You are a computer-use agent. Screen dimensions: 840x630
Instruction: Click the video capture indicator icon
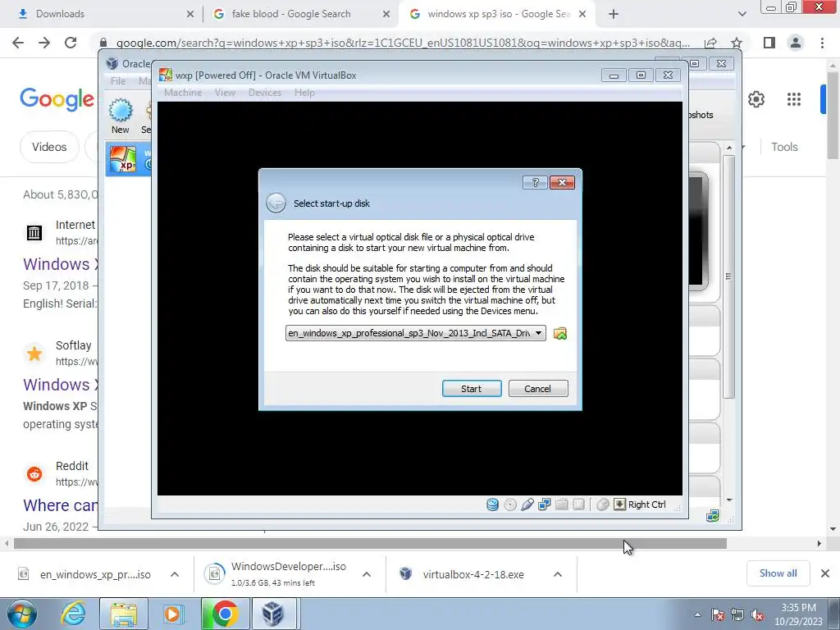578,504
